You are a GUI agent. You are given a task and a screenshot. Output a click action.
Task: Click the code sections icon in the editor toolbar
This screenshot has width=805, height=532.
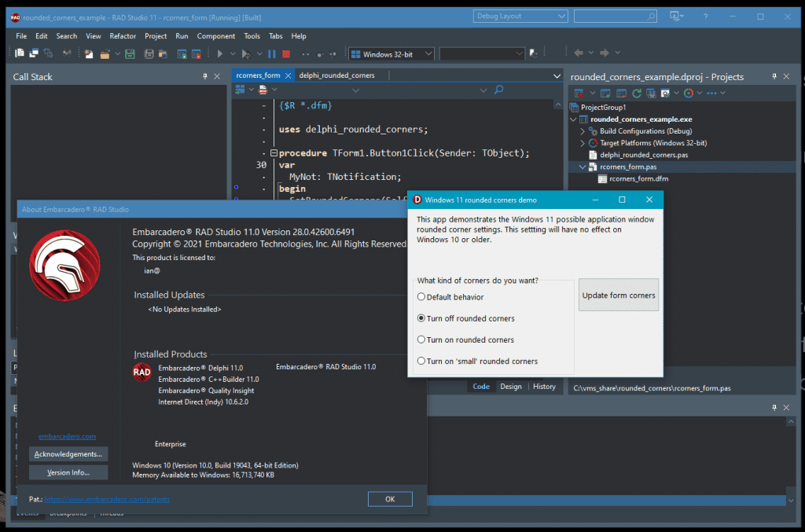pos(240,90)
